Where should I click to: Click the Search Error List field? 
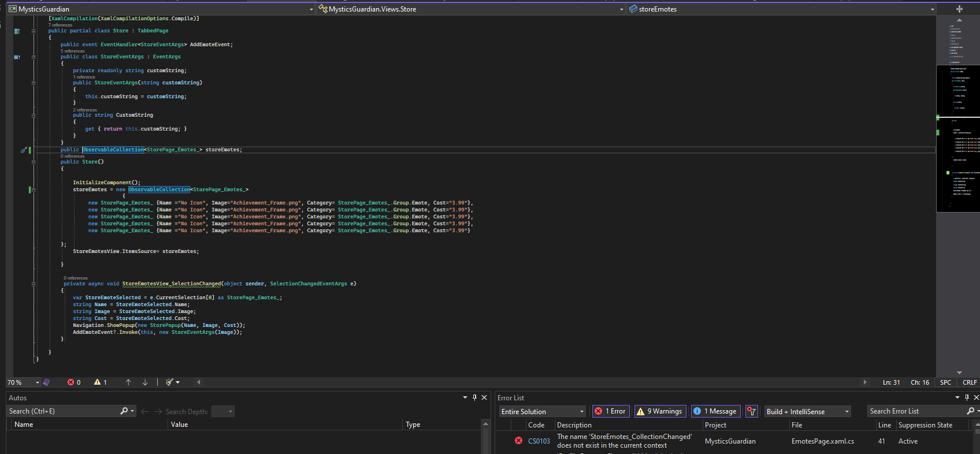[916, 411]
